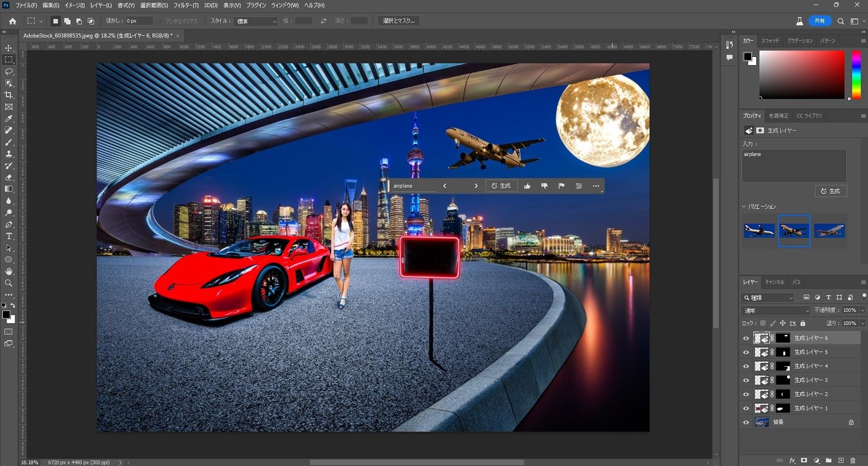Click the 生成 button in properties panel
Screen dimensions: 868x466
(831, 191)
